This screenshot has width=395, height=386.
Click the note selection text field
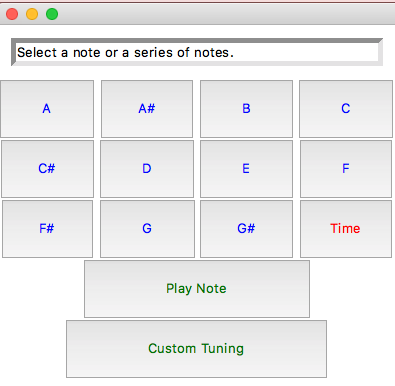197,52
